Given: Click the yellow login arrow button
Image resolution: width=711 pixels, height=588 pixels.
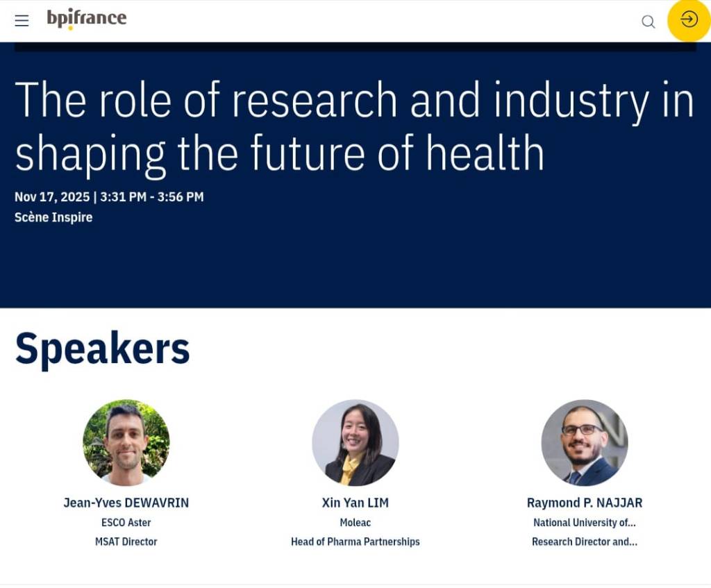Looking at the screenshot, I should tap(688, 19).
